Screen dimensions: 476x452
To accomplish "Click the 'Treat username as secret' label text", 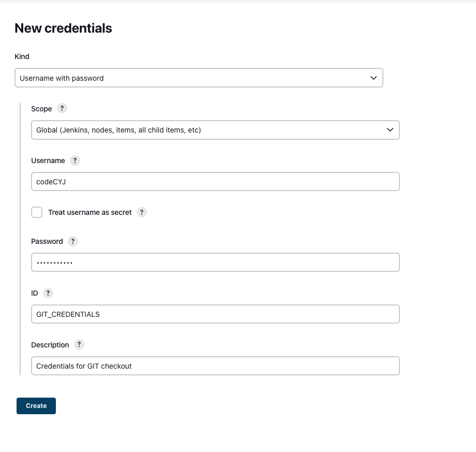I will 90,212.
